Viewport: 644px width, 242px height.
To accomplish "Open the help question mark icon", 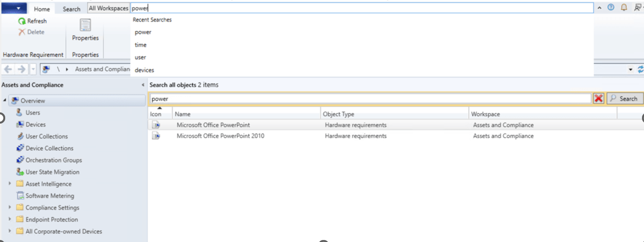I will tap(611, 7).
